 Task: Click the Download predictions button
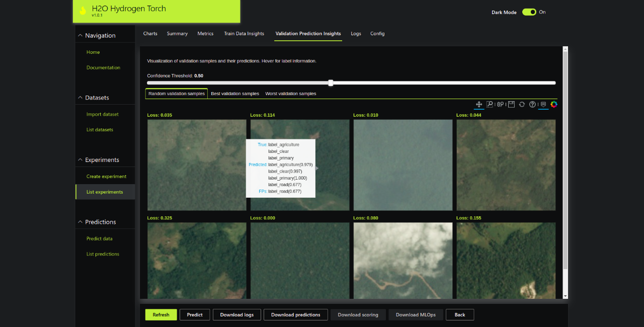(295, 315)
